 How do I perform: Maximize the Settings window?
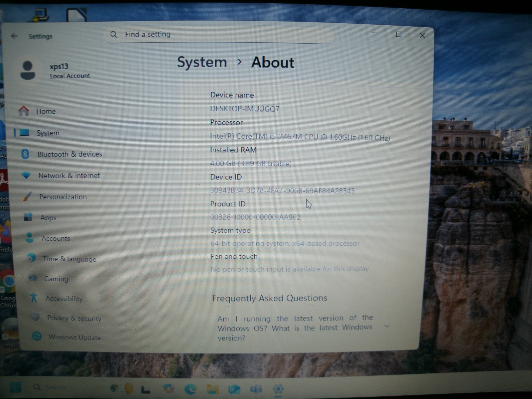tap(399, 34)
